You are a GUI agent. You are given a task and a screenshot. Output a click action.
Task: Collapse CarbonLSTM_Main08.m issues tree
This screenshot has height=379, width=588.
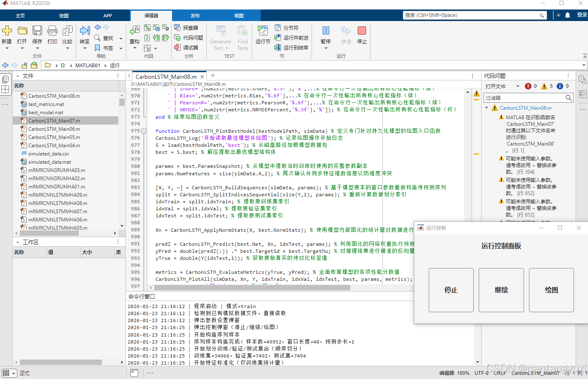(x=487, y=108)
